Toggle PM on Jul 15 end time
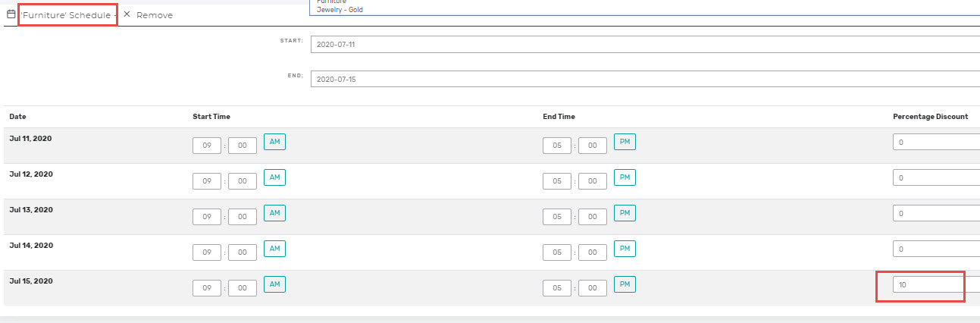 click(x=625, y=284)
